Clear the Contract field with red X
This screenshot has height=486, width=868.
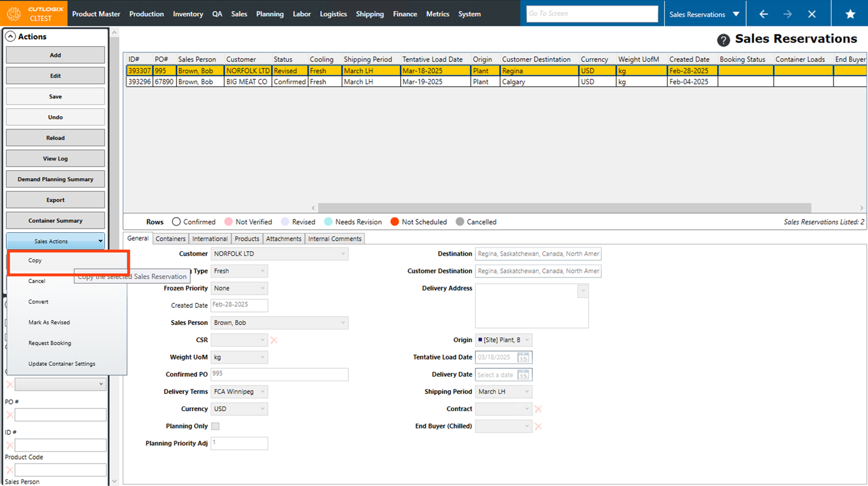538,409
